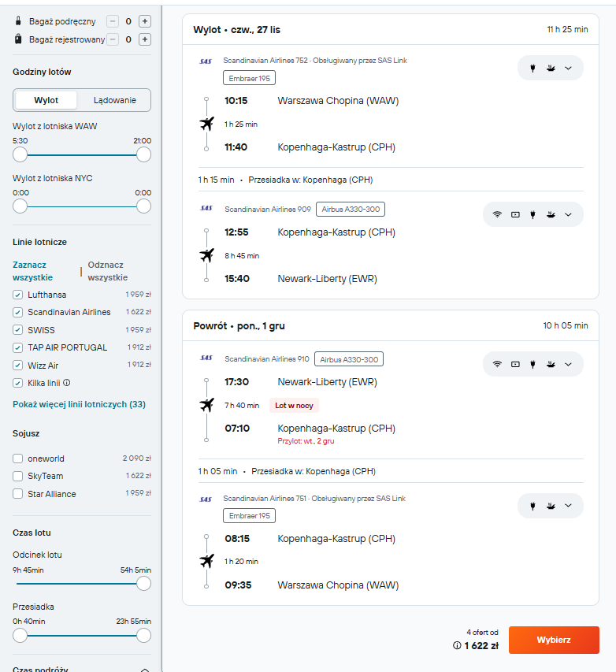Click the orange Wybierz button
616x672 pixels.
click(x=554, y=640)
